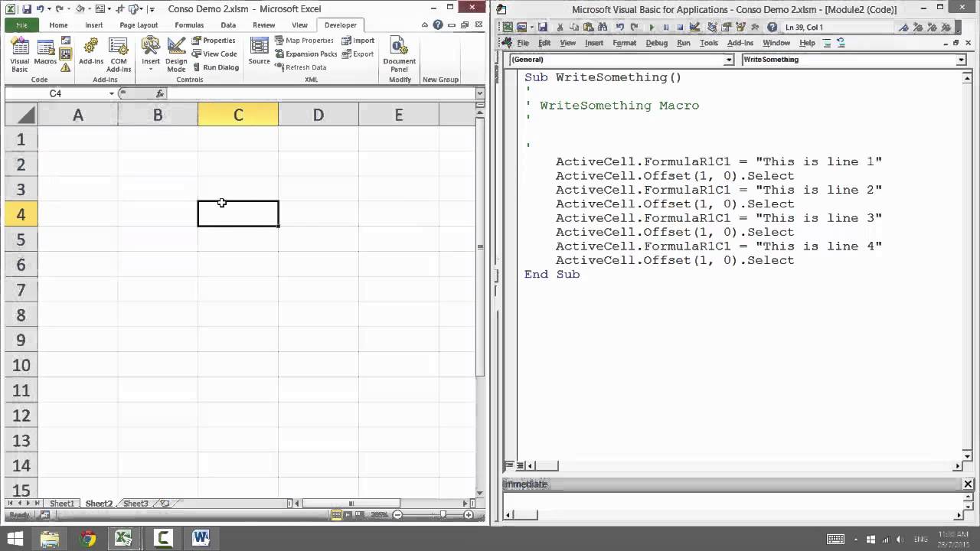The image size is (980, 551).
Task: Run the macro with the play button
Action: (652, 28)
